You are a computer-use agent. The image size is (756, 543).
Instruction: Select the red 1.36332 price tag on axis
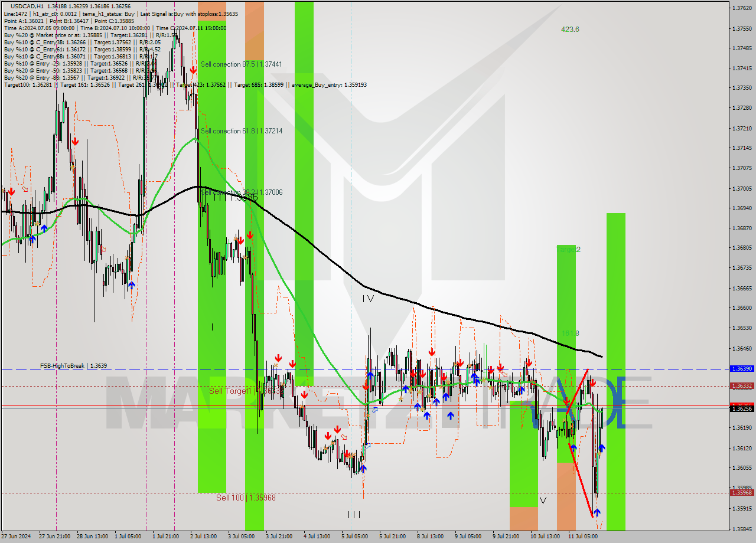(742, 385)
